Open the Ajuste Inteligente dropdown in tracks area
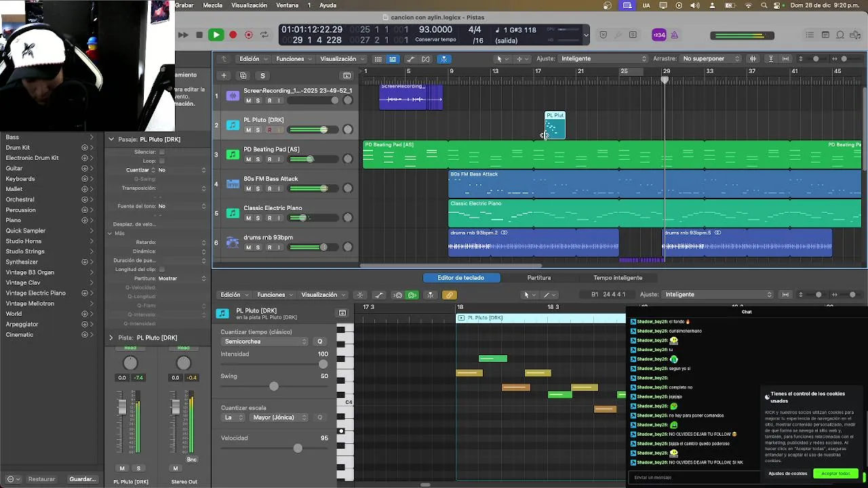This screenshot has width=868, height=488. (604, 59)
